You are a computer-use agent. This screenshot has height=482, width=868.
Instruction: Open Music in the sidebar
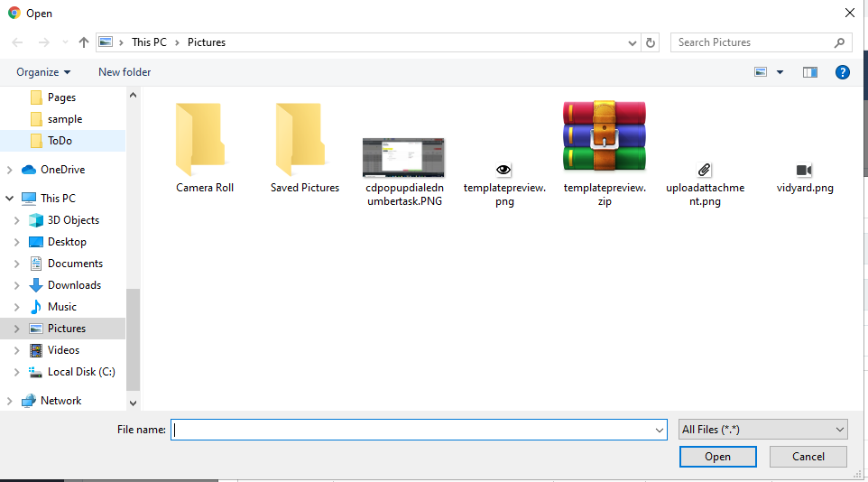(62, 306)
